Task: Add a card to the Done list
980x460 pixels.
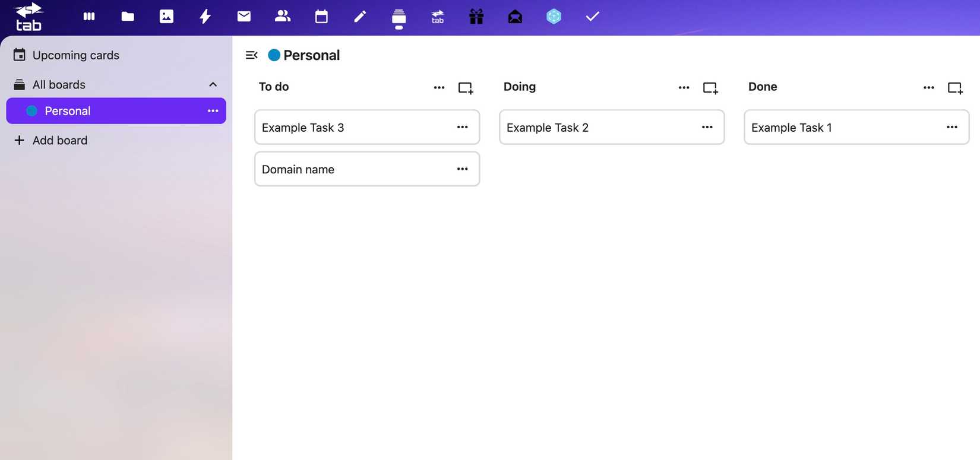Action: [955, 88]
